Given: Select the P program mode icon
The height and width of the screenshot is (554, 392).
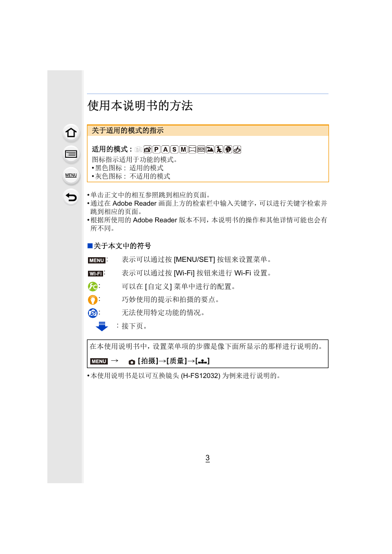Looking at the screenshot, I should point(157,149).
